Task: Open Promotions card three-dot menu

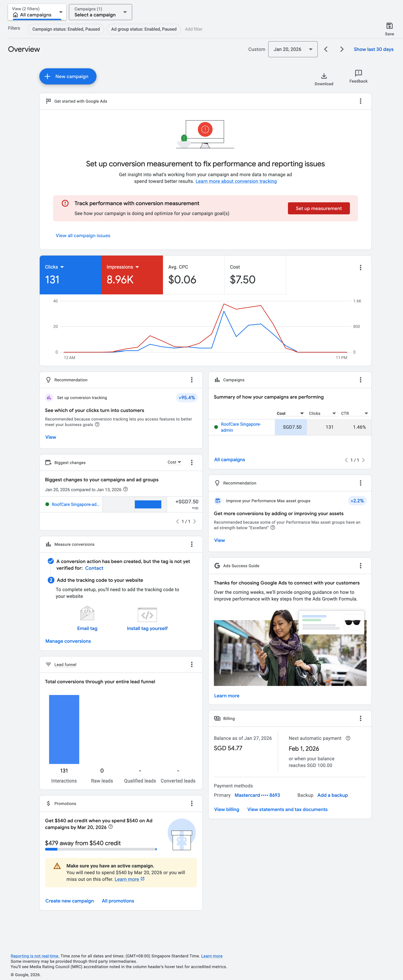Action: (x=191, y=803)
